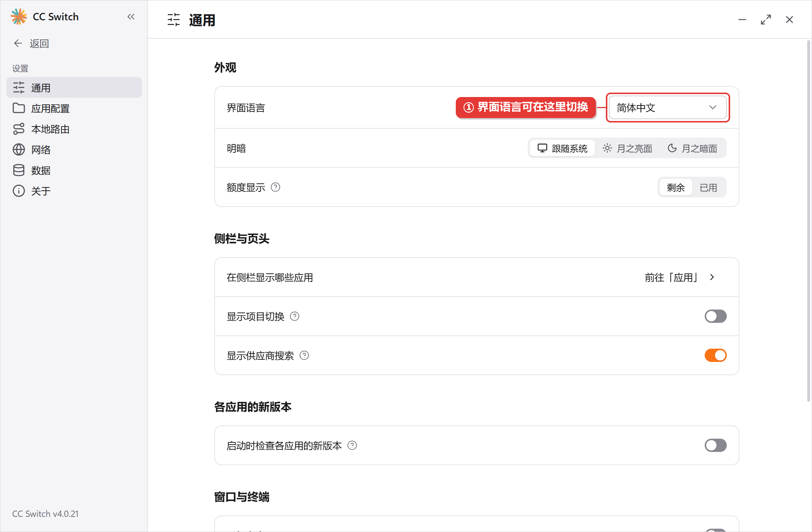
Task: Select 月之暗面 dark theme
Action: (692, 148)
